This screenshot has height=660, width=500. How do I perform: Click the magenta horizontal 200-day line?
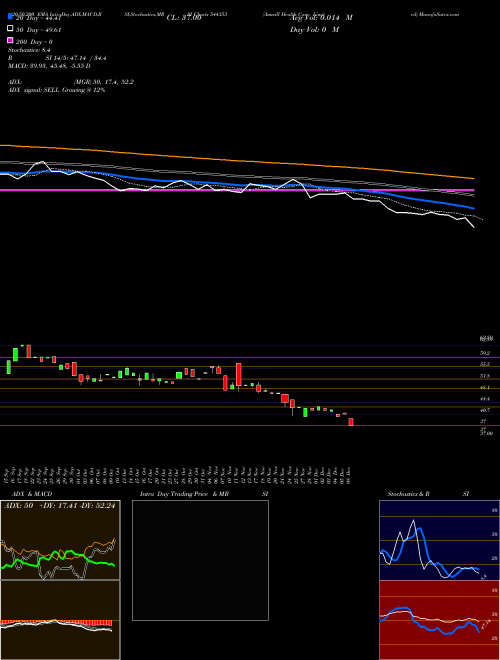237,190
